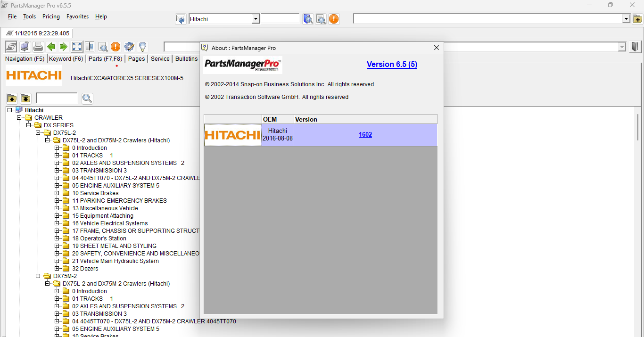The height and width of the screenshot is (337, 644).
Task: Click the Hitachi logo in navigation panel
Action: [34, 75]
